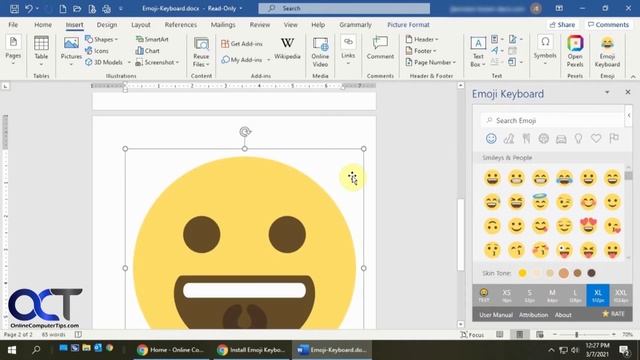The height and width of the screenshot is (360, 640).
Task: Open the File tab
Action: [x=13, y=24]
